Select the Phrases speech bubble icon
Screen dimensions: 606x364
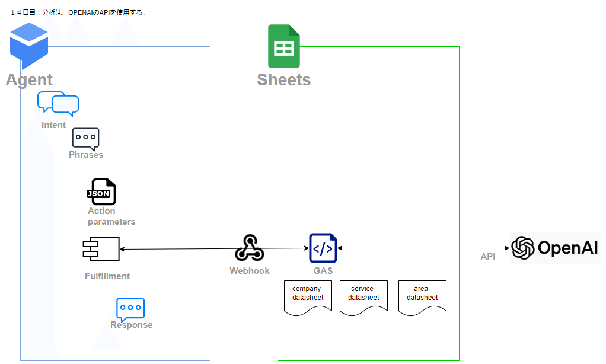(86, 139)
